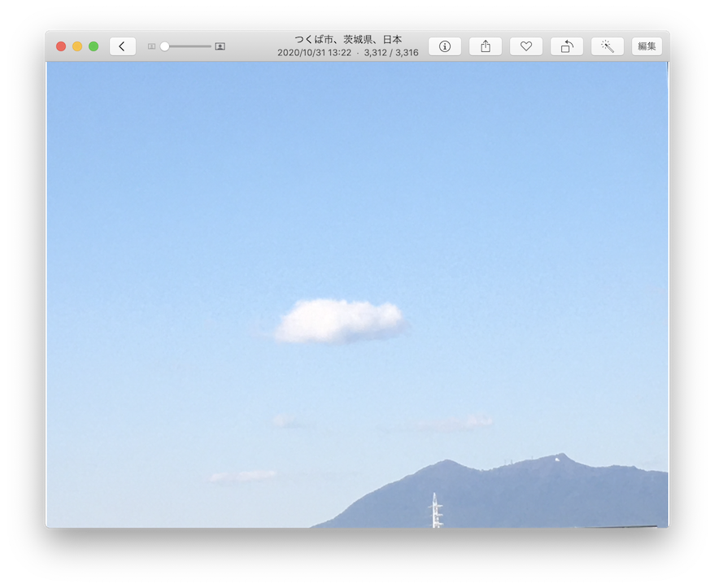Click the small-photo icon left of zoom slider
This screenshot has height=588, width=715.
[151, 46]
